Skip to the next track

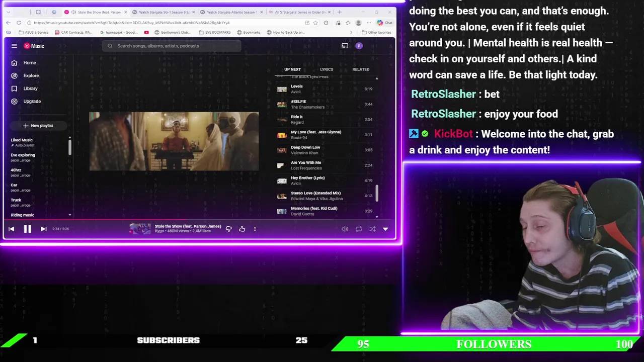click(x=43, y=229)
